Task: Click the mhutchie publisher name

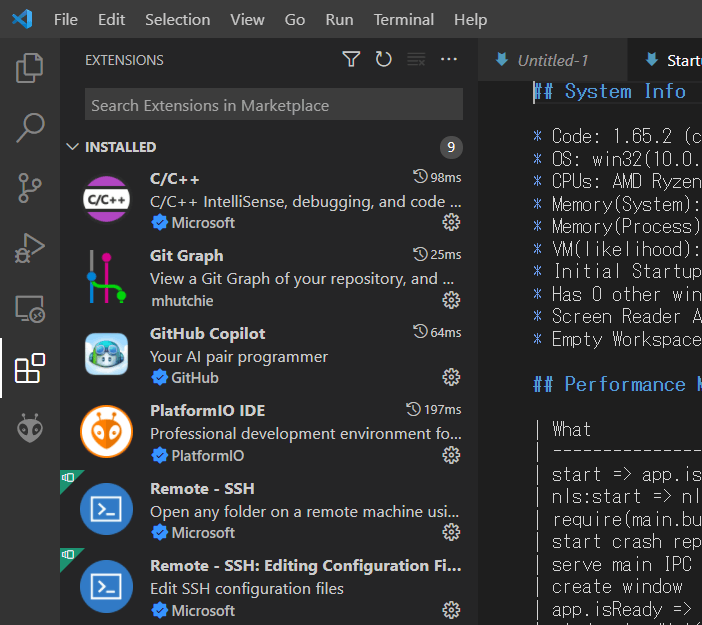Action: click(x=182, y=301)
